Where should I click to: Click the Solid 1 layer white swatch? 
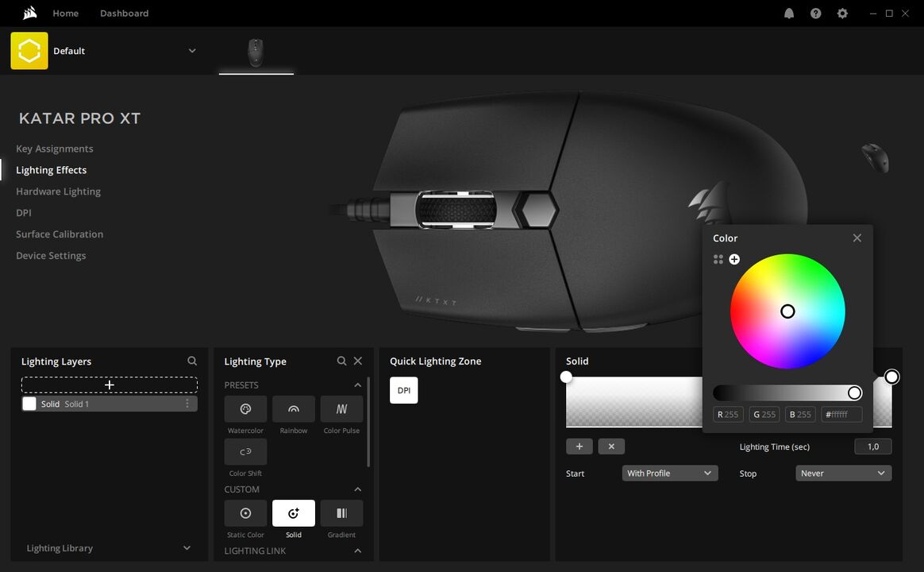[29, 404]
